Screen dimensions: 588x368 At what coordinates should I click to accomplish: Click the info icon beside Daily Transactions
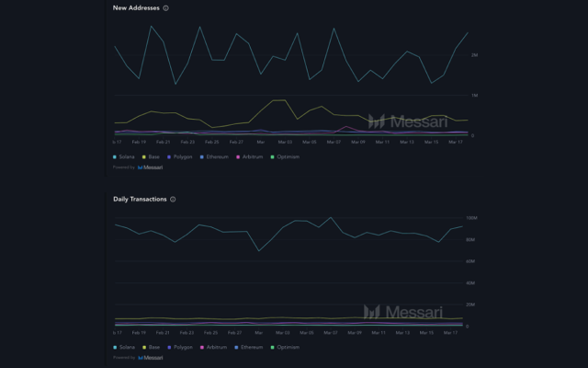pos(173,200)
